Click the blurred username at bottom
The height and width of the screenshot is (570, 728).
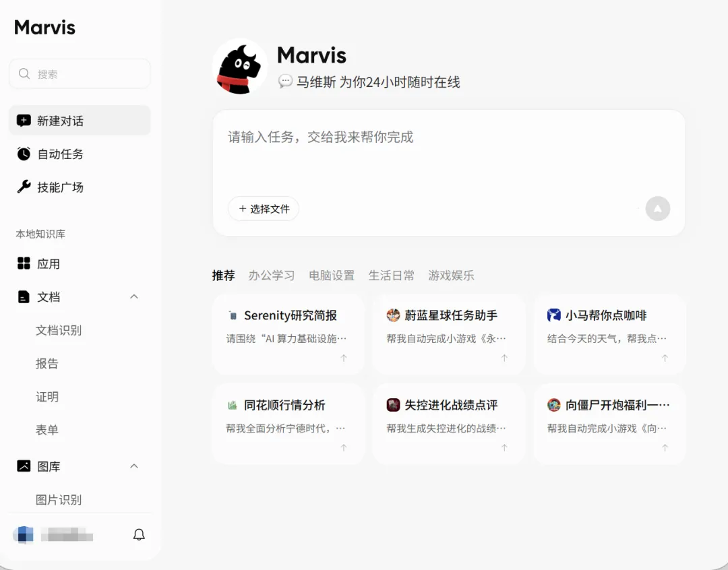coord(67,535)
